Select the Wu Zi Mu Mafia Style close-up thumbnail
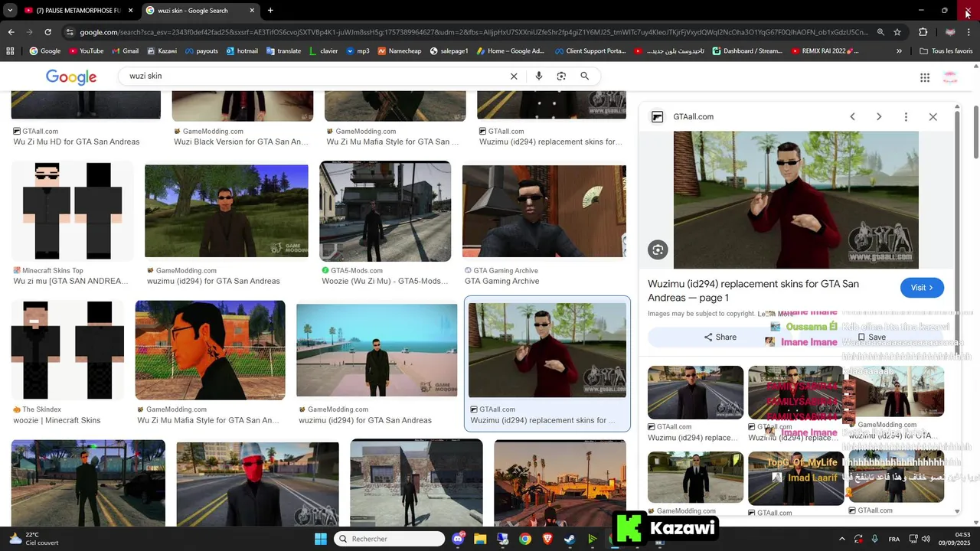This screenshot has height=551, width=980. pyautogui.click(x=211, y=350)
